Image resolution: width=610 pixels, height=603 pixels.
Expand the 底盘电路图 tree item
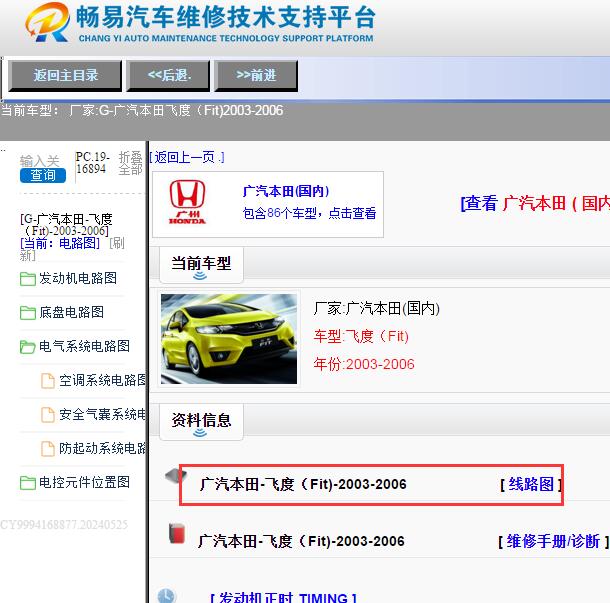72,312
